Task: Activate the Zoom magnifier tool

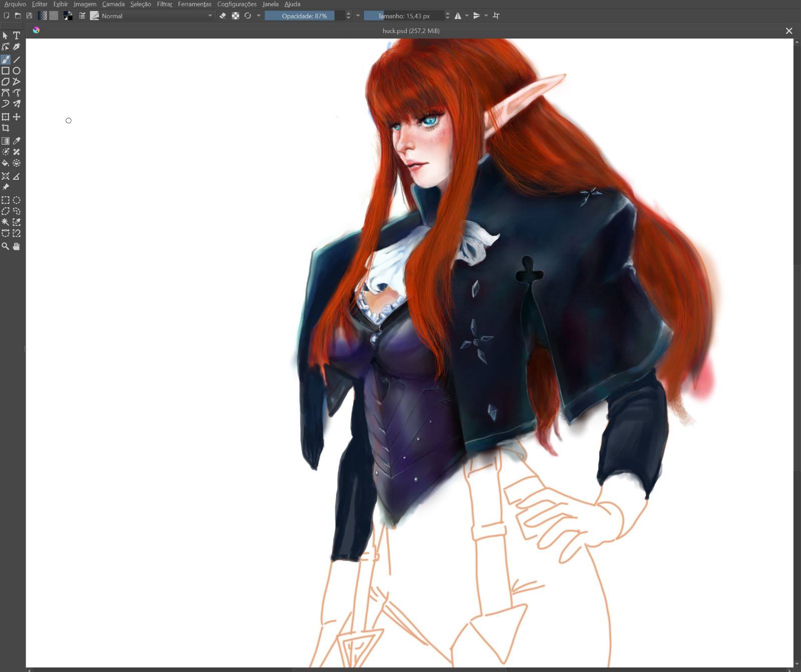Action: point(6,246)
